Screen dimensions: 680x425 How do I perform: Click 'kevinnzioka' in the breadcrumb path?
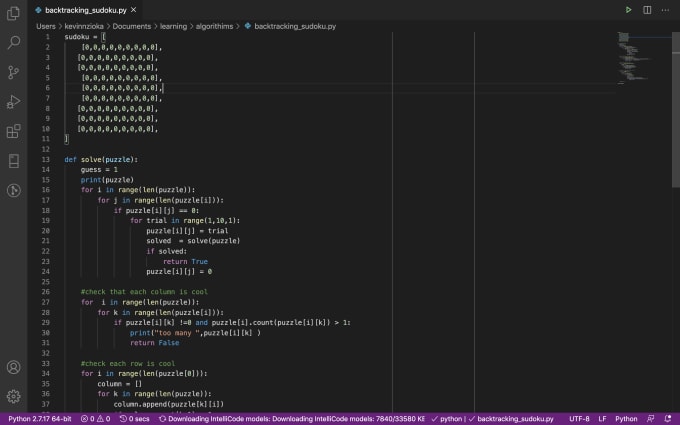point(84,26)
